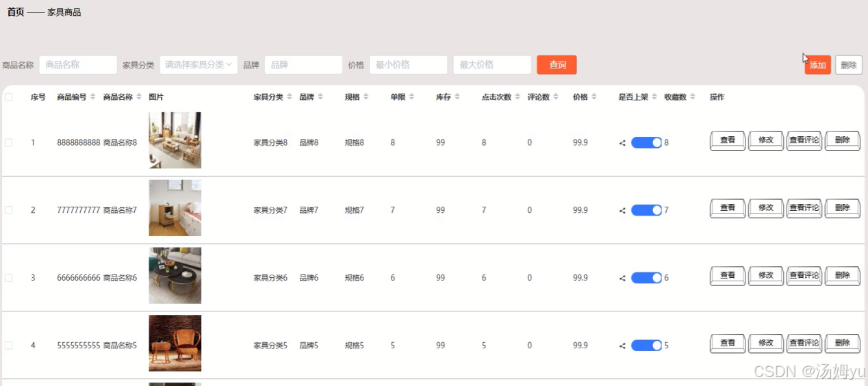The image size is (868, 386).
Task: Focus the 品牌 search input
Action: click(x=303, y=65)
